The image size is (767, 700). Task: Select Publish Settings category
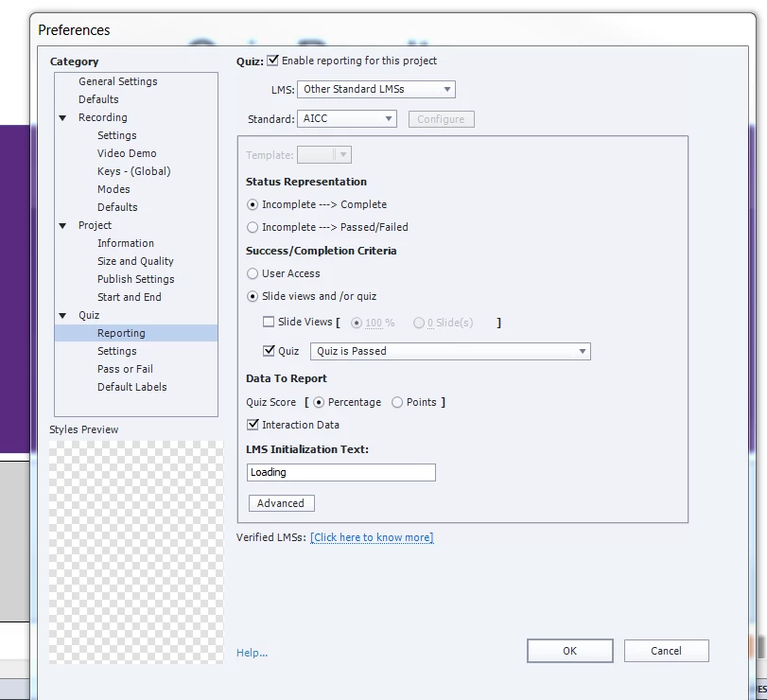136,279
